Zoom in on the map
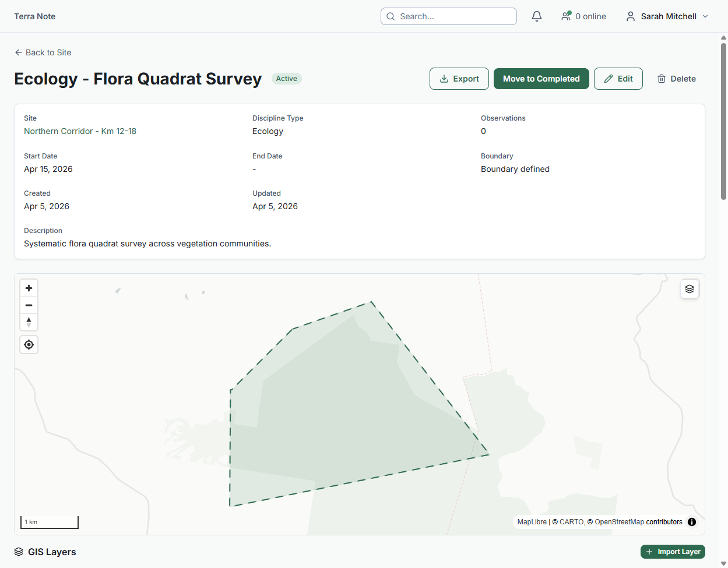This screenshot has height=568, width=728. (29, 288)
